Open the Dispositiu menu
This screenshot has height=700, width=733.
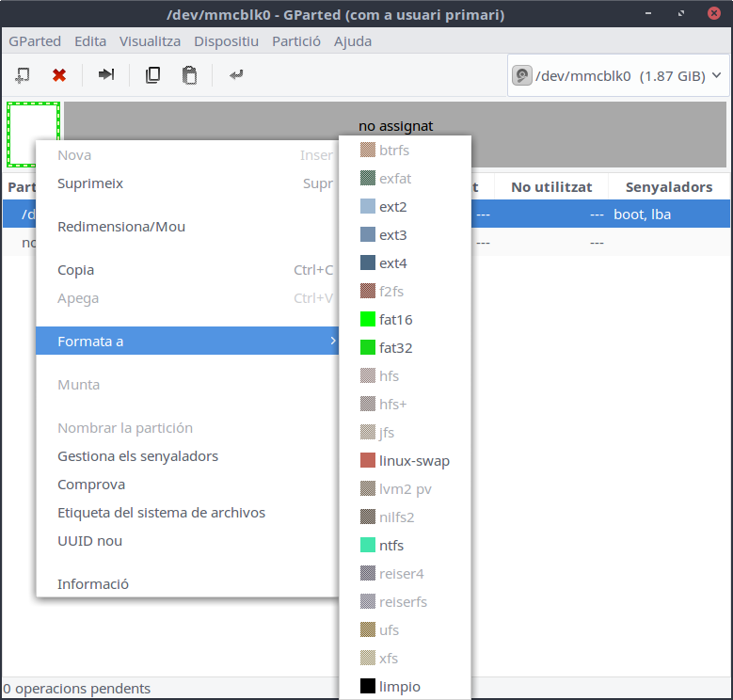(226, 41)
